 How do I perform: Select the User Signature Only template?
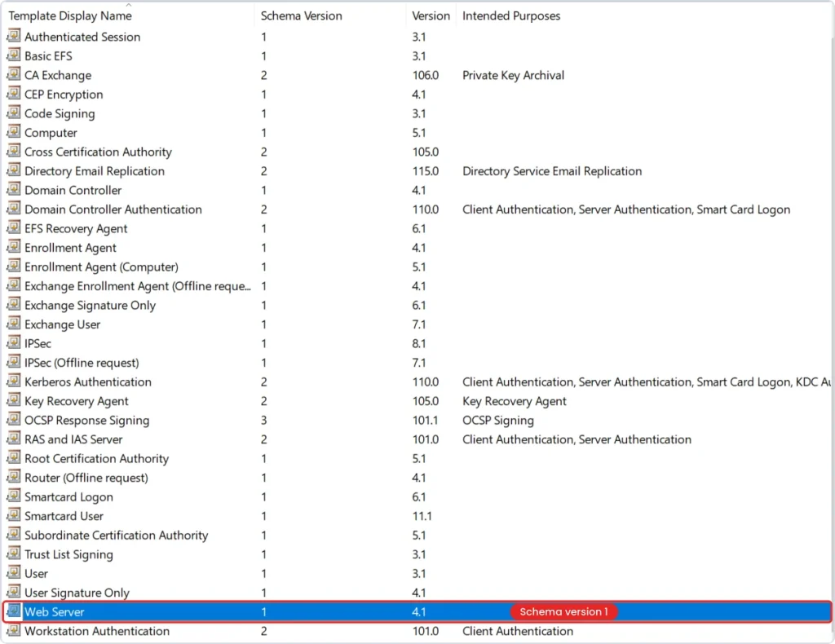77,593
